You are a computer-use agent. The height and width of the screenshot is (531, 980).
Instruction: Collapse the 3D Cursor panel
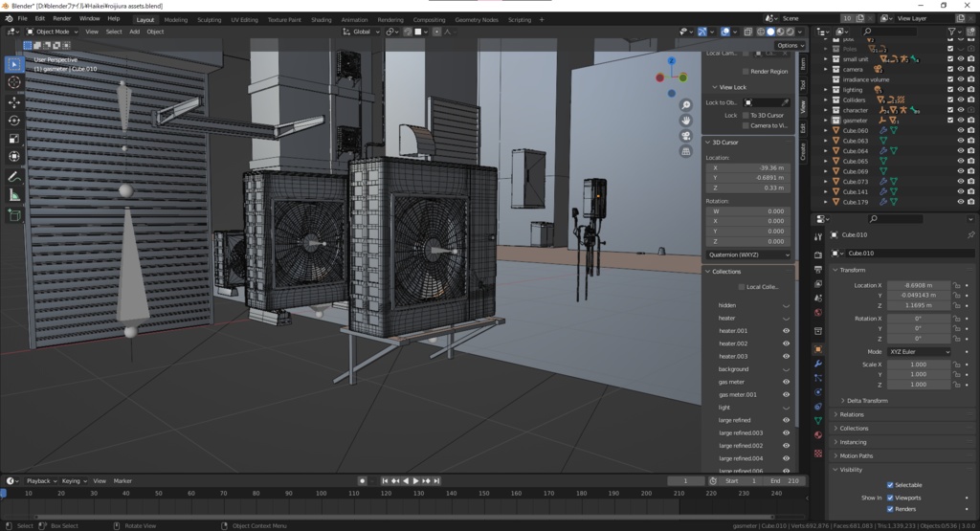(x=724, y=143)
